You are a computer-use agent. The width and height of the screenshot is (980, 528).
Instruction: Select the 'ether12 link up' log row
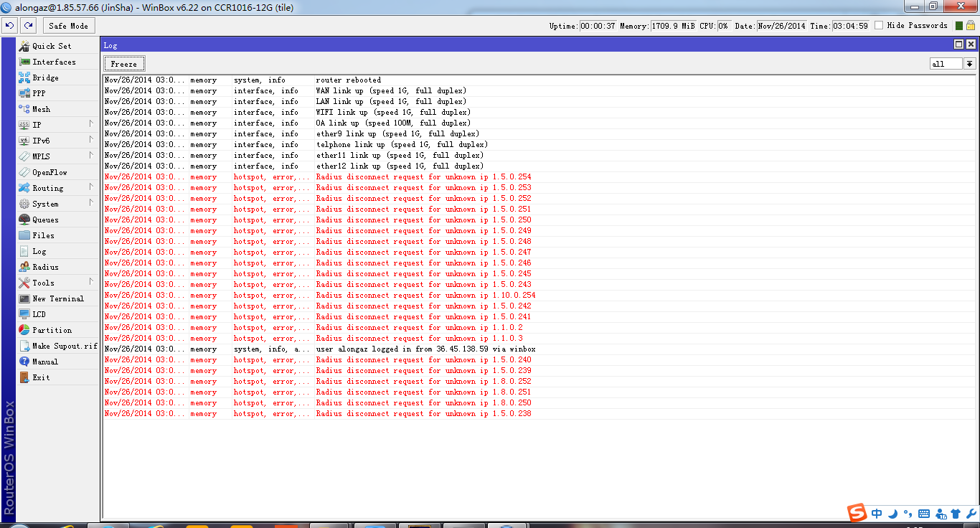539,166
